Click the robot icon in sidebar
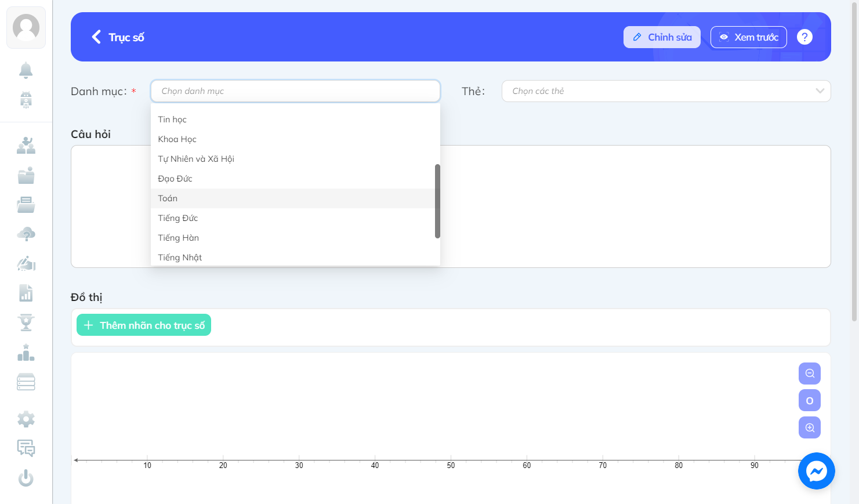This screenshot has width=859, height=504. (x=26, y=100)
